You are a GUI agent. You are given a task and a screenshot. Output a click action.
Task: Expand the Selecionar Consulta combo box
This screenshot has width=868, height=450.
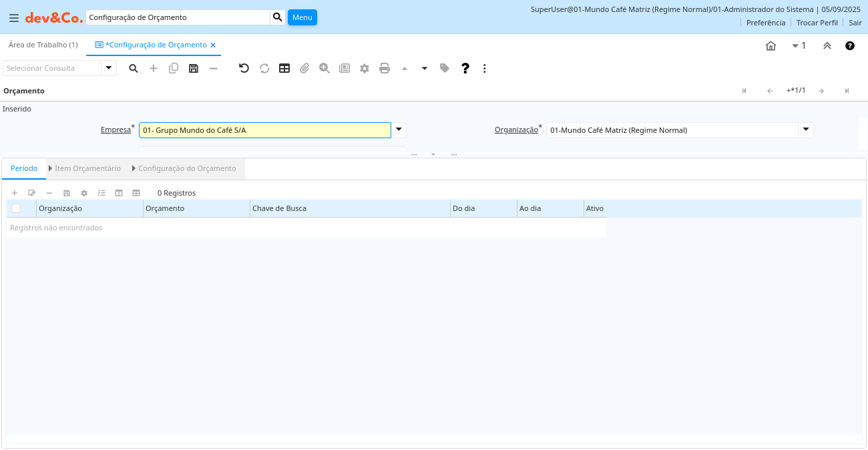point(109,68)
